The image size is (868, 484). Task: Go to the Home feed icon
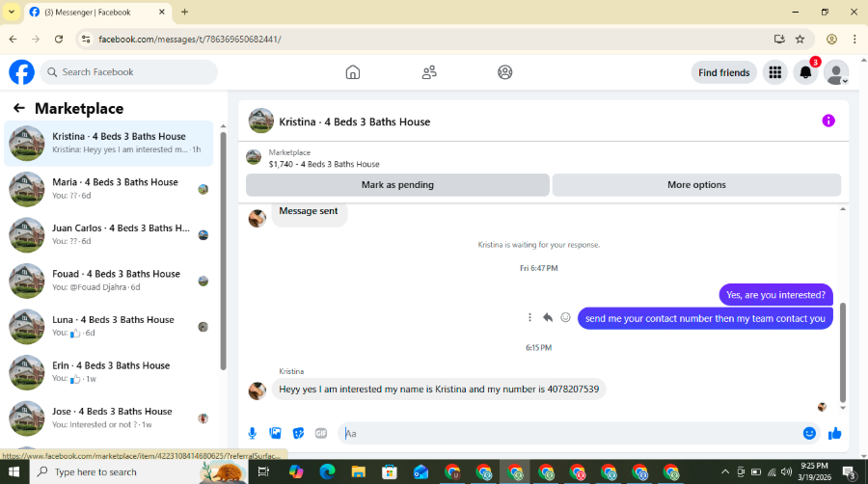click(353, 72)
